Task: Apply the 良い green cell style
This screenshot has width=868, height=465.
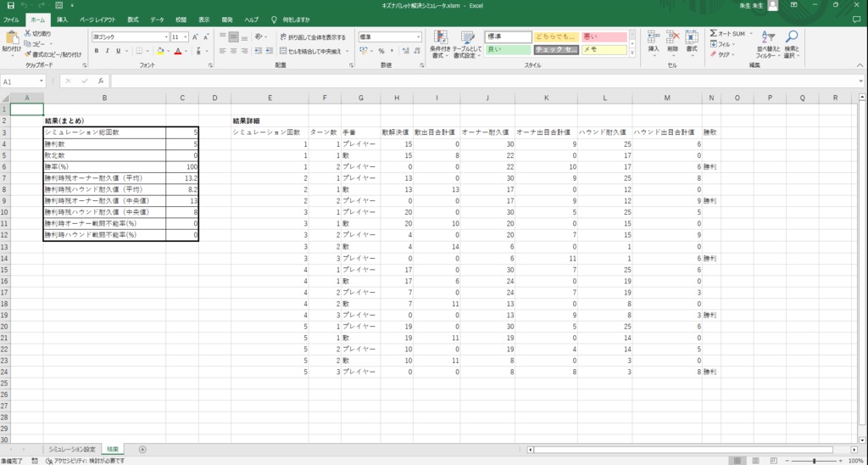Action: tap(508, 50)
